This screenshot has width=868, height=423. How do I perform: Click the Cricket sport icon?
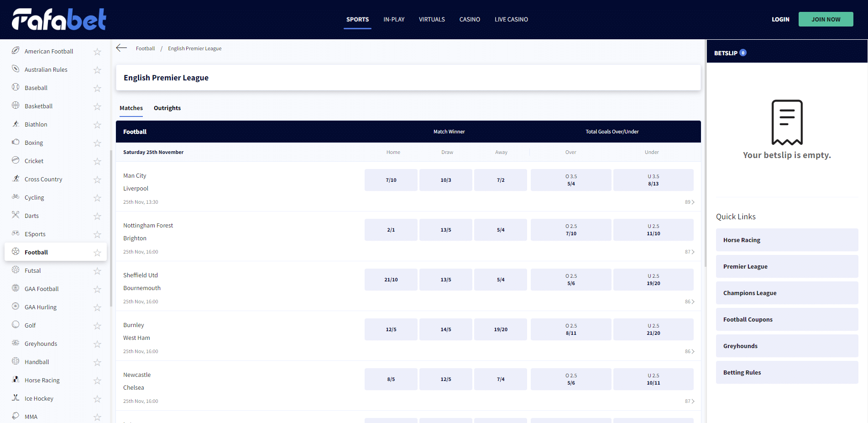16,160
